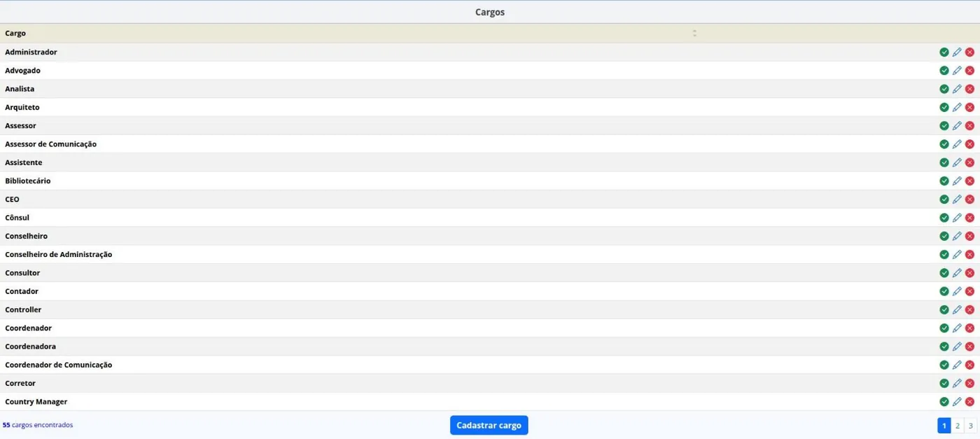Delete the CEO cargo using red X
This screenshot has height=439, width=980.
[969, 200]
